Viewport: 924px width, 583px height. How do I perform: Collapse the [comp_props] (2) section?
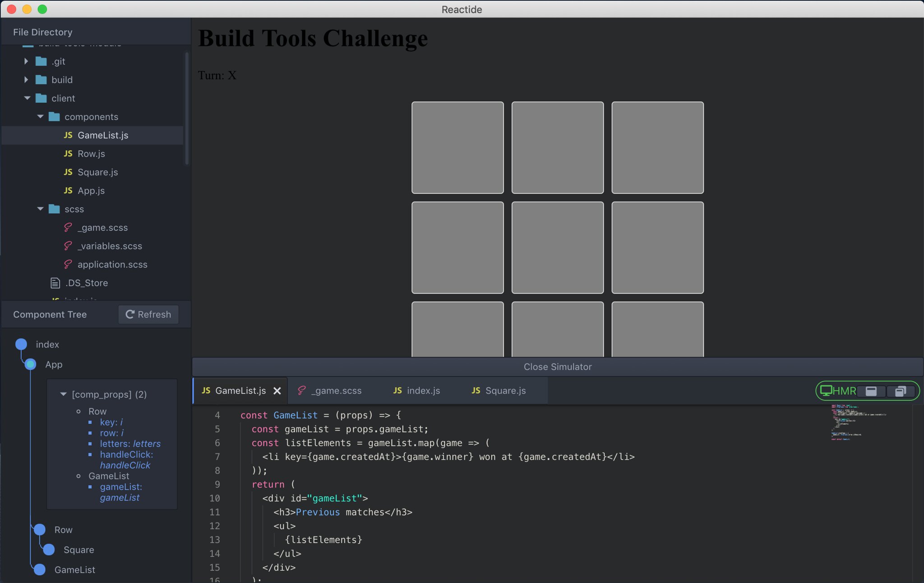pos(63,394)
